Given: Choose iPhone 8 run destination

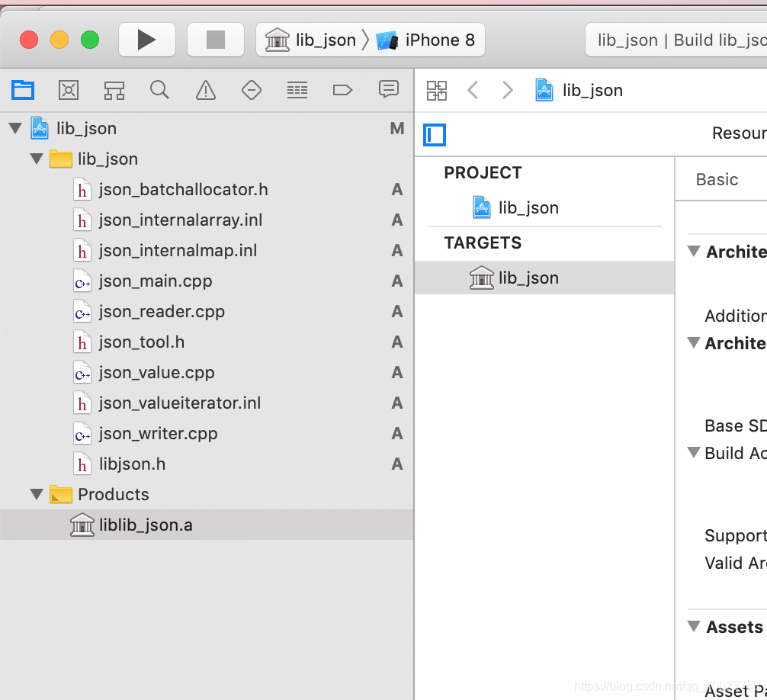Looking at the screenshot, I should [425, 40].
